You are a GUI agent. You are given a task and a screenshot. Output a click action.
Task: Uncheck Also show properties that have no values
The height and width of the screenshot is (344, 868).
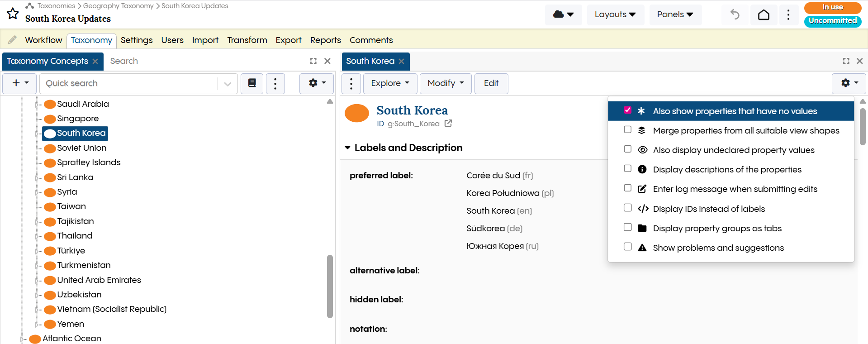tap(627, 110)
